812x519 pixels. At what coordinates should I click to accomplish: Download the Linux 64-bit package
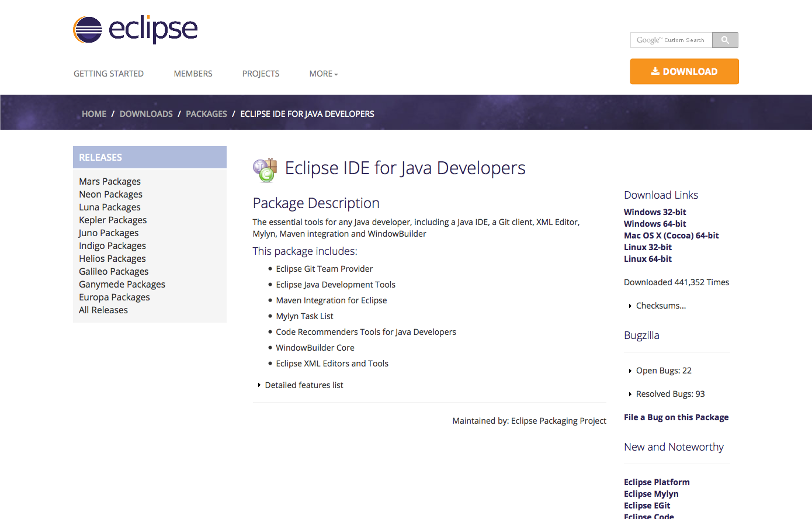(648, 259)
